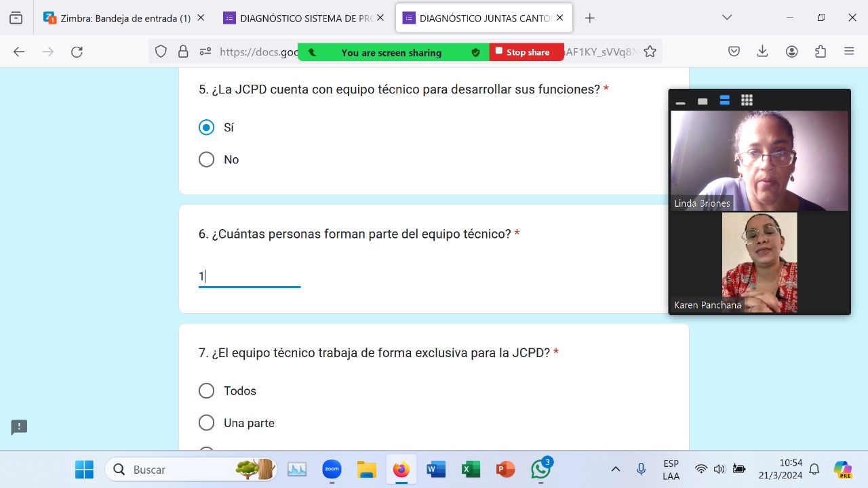The image size is (868, 488).
Task: Open Firefox account menu
Action: (x=792, y=52)
